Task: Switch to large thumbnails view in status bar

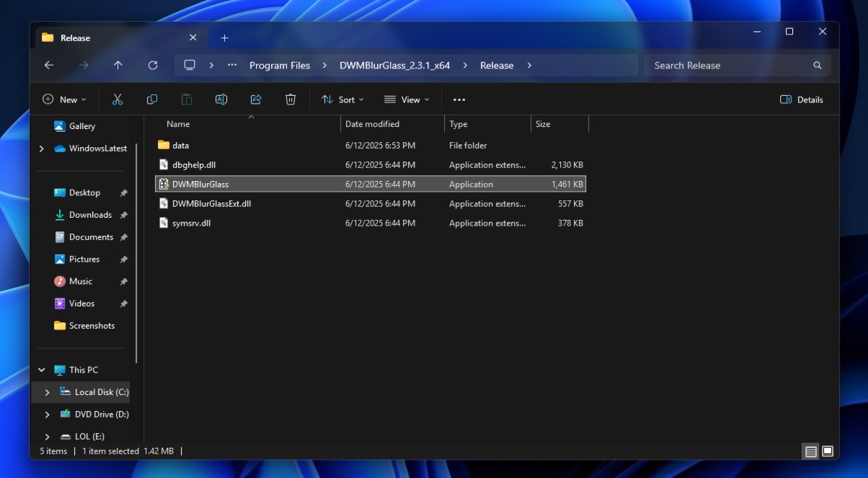Action: (828, 451)
